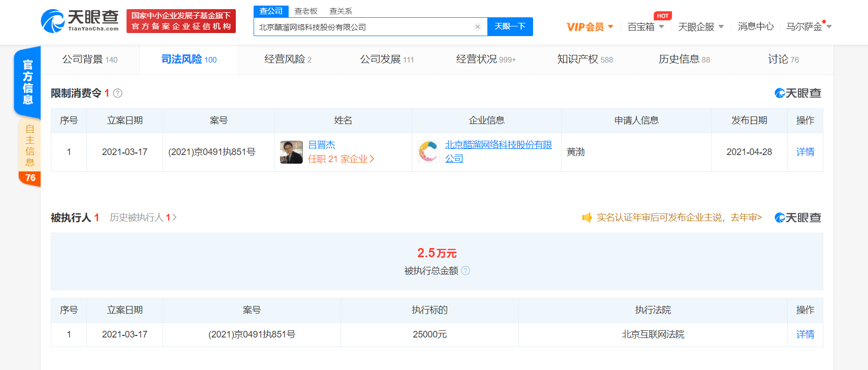Select the 查公司 search tab
This screenshot has height=370, width=868.
271,11
